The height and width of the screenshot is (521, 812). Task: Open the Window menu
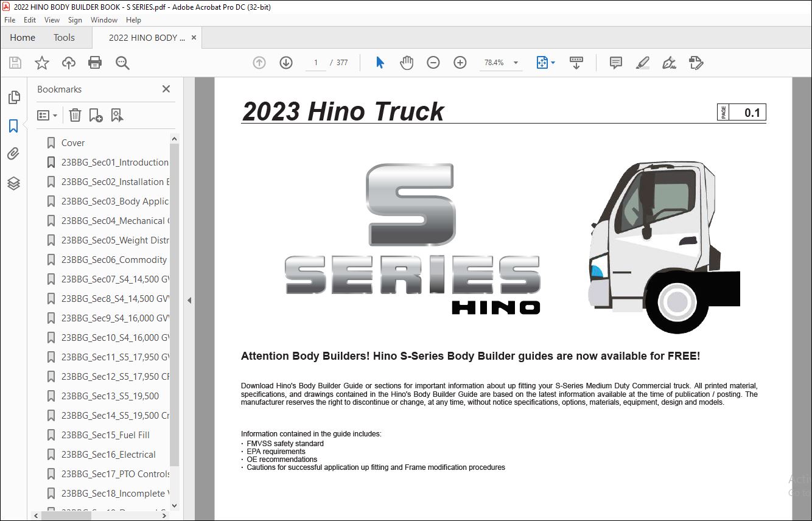coord(104,20)
